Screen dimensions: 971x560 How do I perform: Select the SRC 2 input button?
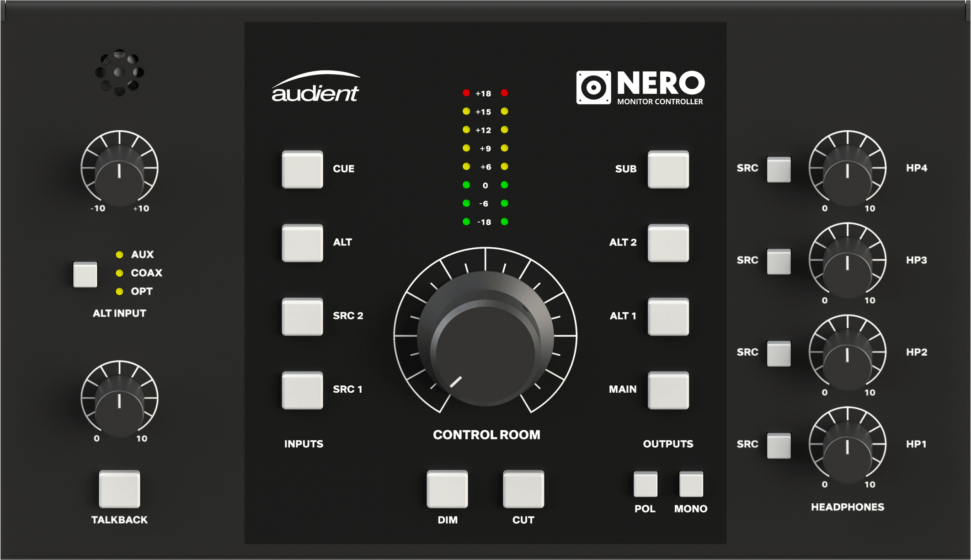302,316
